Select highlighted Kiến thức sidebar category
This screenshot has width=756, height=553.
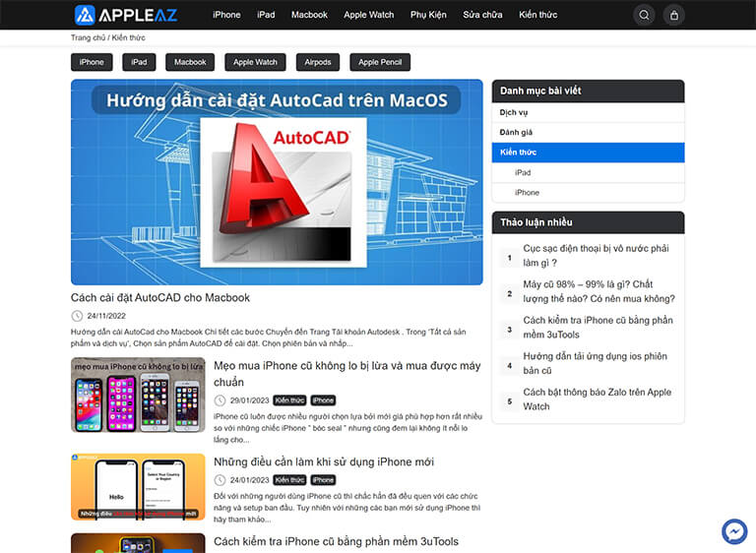(589, 153)
